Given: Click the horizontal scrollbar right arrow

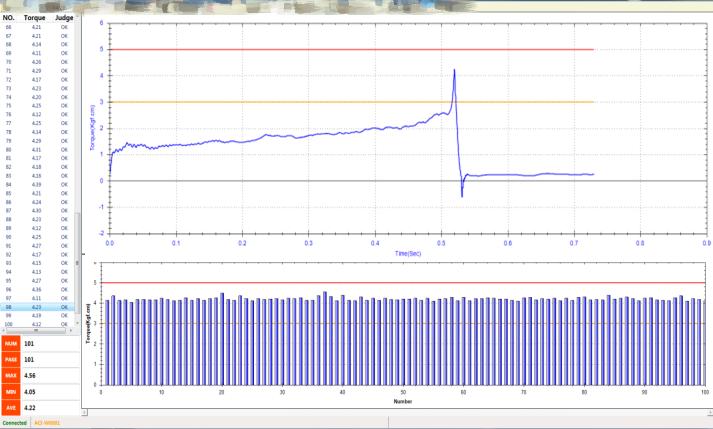Looking at the screenshot, I should (71, 330).
